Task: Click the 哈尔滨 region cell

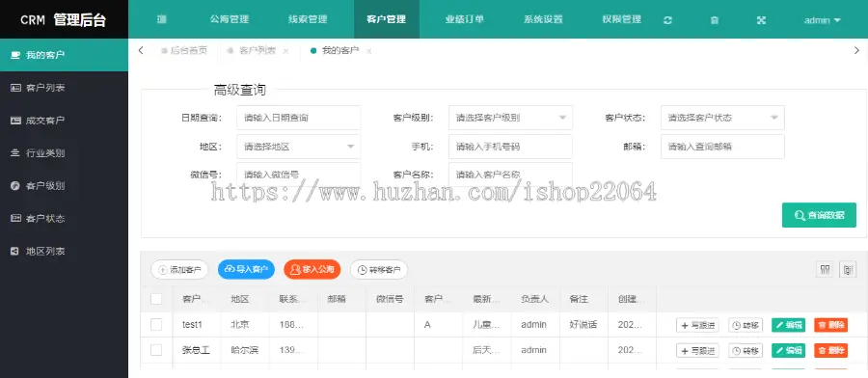Action: (245, 350)
